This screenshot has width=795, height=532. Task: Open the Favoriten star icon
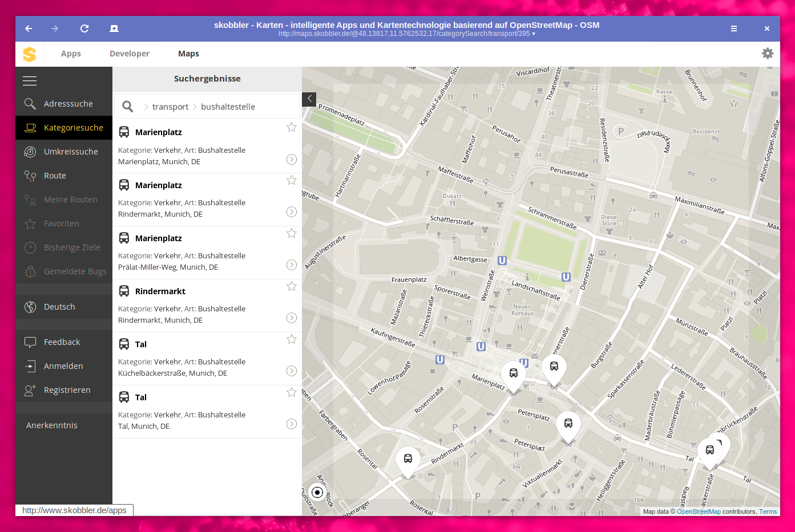tap(30, 224)
